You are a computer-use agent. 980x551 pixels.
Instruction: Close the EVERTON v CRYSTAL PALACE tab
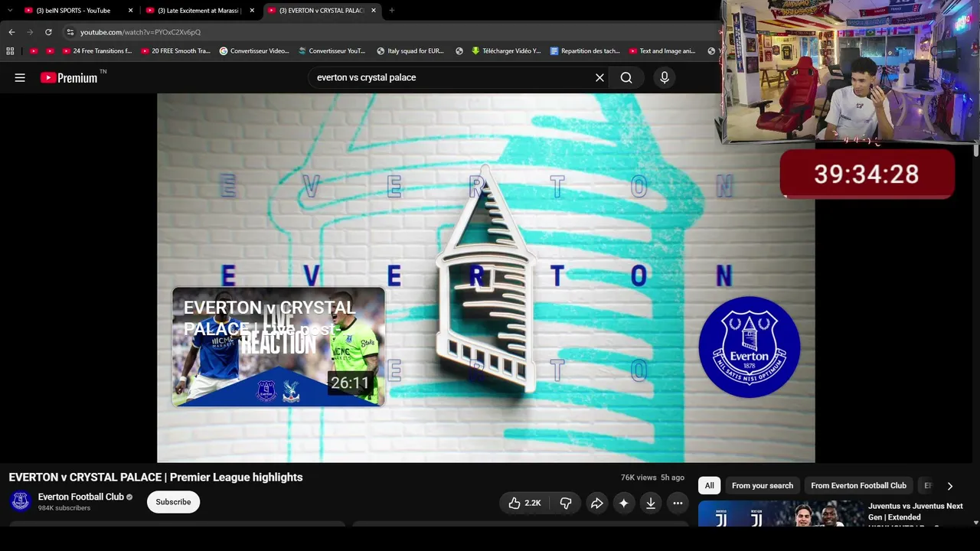tap(374, 11)
